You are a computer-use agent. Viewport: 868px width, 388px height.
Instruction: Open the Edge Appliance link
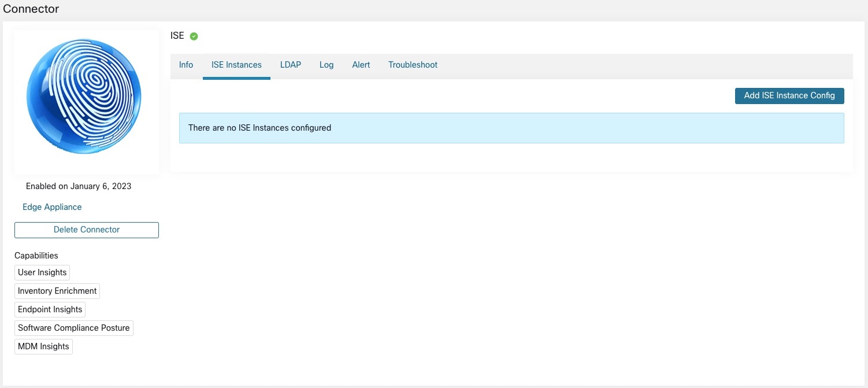coord(52,207)
